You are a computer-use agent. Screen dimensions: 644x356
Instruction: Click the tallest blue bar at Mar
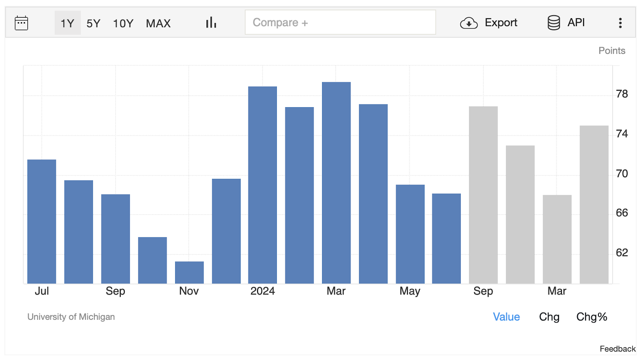[x=336, y=183]
